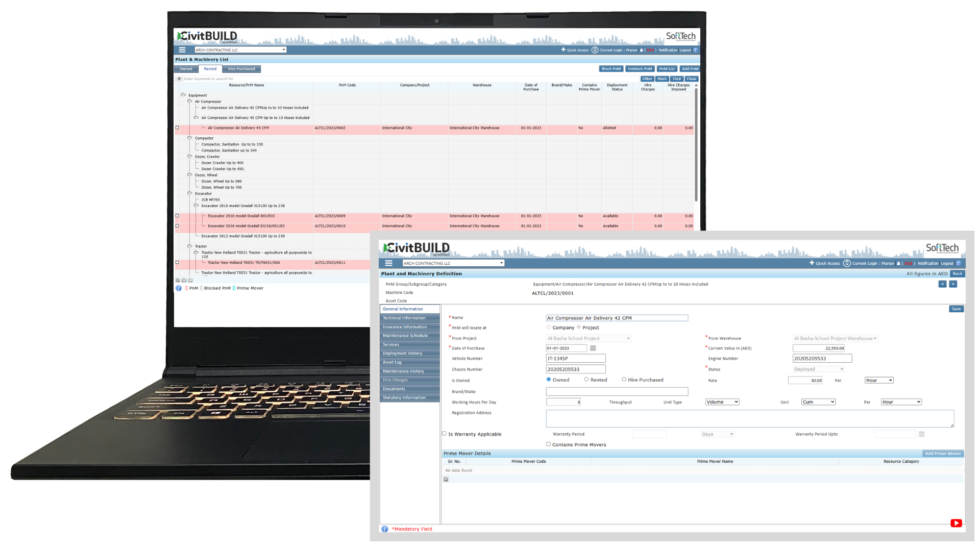Open the Status dropdown showing Deployed

(x=818, y=369)
